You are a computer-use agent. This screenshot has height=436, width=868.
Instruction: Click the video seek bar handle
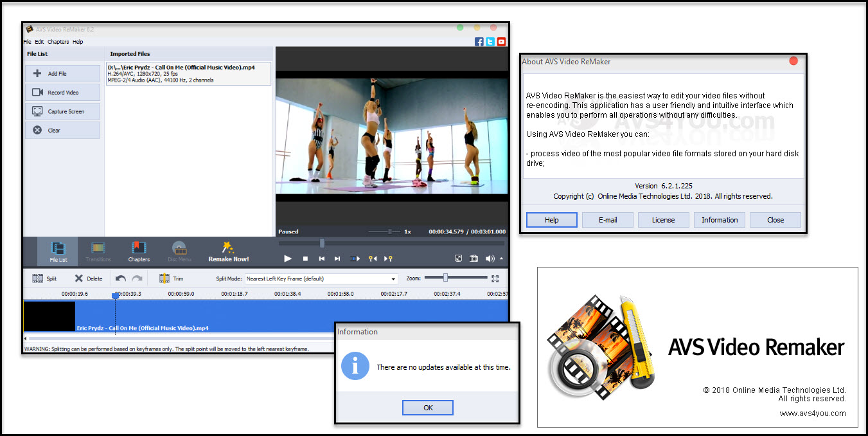322,243
